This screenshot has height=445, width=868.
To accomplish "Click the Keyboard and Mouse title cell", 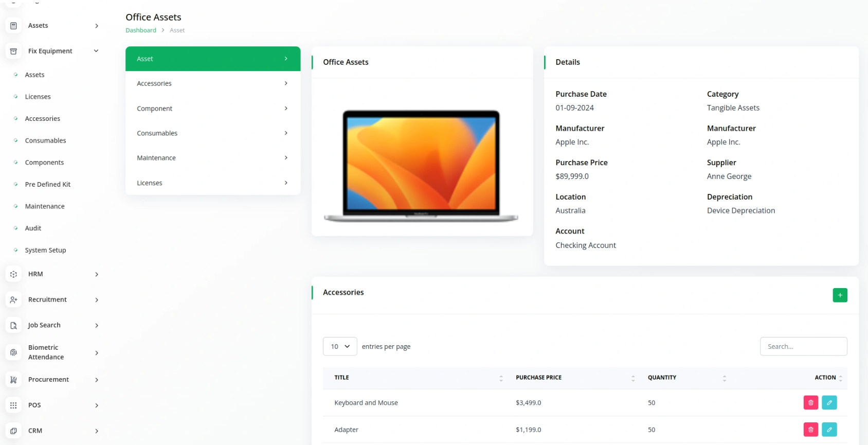I will (x=366, y=403).
